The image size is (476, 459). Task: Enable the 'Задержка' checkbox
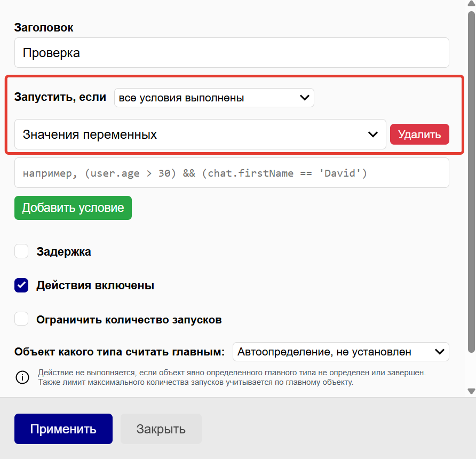[x=21, y=251]
